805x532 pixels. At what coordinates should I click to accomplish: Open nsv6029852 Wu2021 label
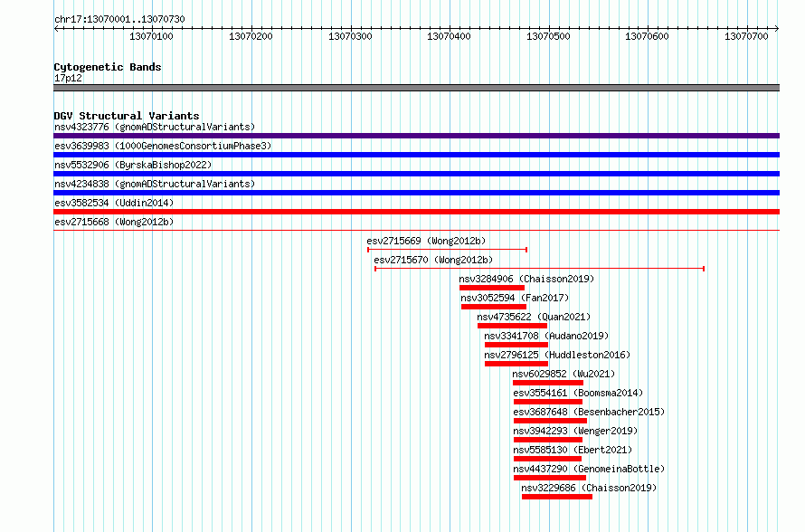click(563, 374)
